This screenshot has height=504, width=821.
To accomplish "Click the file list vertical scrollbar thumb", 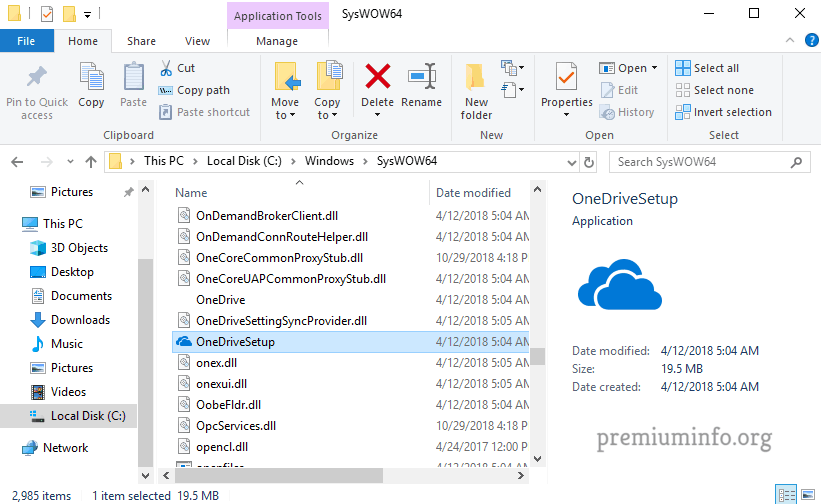I will [x=538, y=357].
